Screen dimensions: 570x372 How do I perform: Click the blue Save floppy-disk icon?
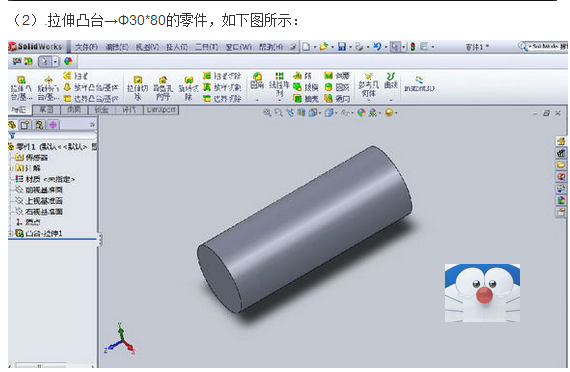click(x=342, y=47)
